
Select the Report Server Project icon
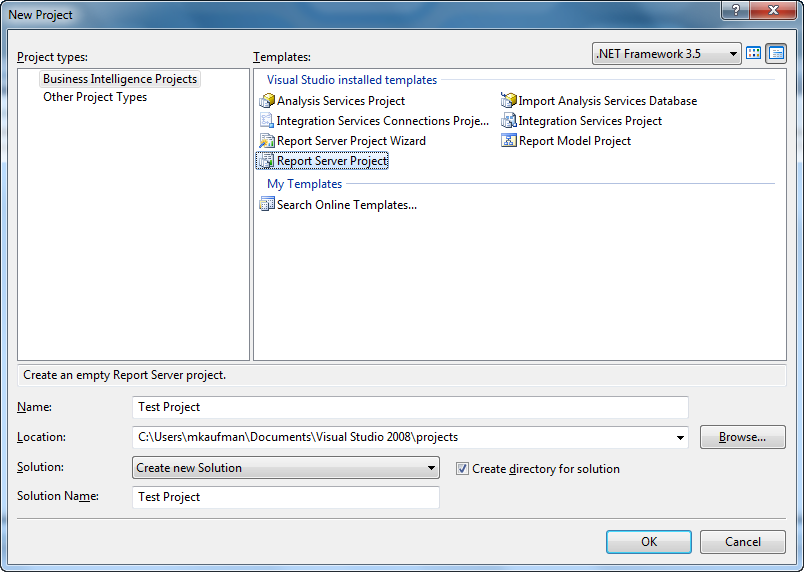[267, 161]
